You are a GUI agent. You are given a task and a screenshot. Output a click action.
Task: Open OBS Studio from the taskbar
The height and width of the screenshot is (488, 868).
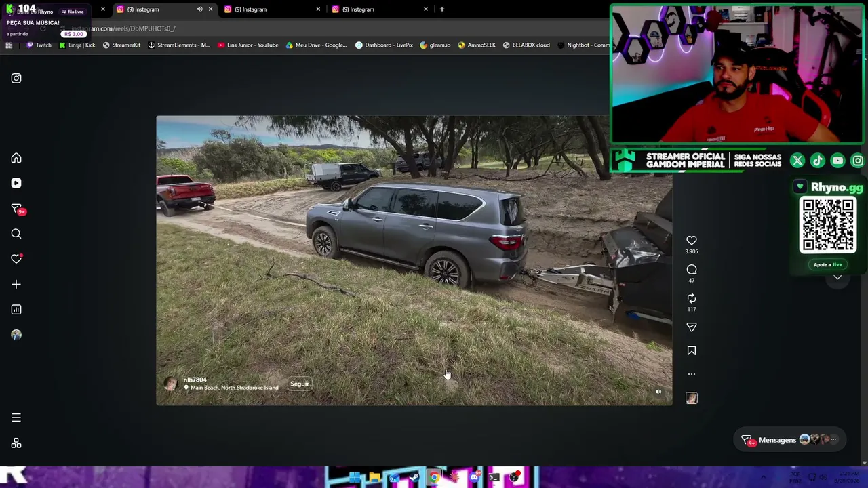click(514, 478)
